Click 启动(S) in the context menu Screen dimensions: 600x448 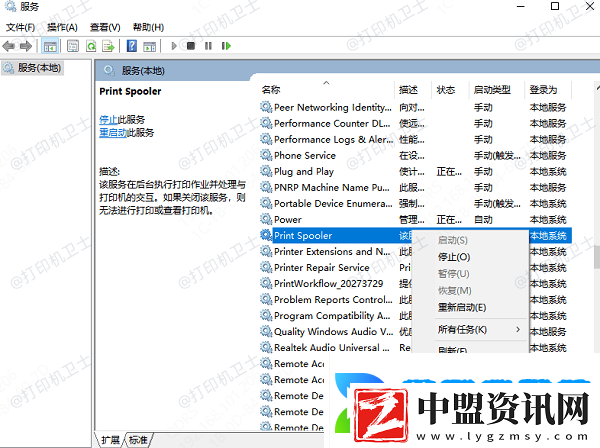click(x=453, y=240)
